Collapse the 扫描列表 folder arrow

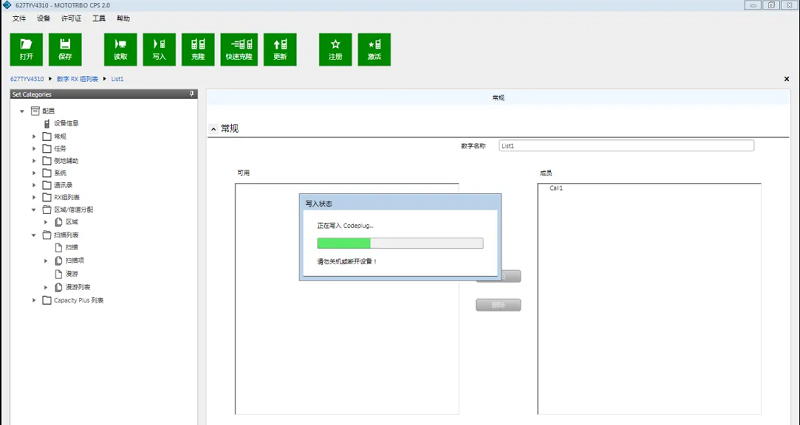click(34, 236)
